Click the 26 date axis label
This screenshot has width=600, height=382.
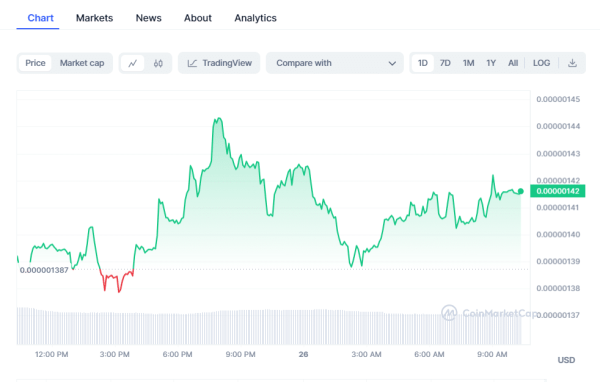click(303, 354)
